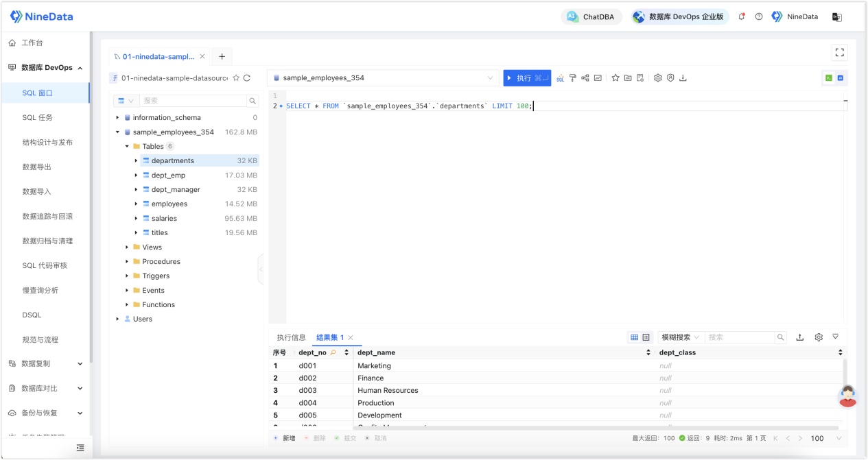
Task: Open the 工作台 workbench item
Action: [x=32, y=43]
